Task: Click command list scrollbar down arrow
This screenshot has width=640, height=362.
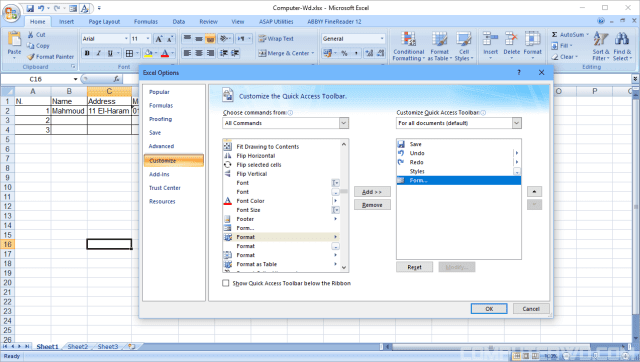Action: 344,268
